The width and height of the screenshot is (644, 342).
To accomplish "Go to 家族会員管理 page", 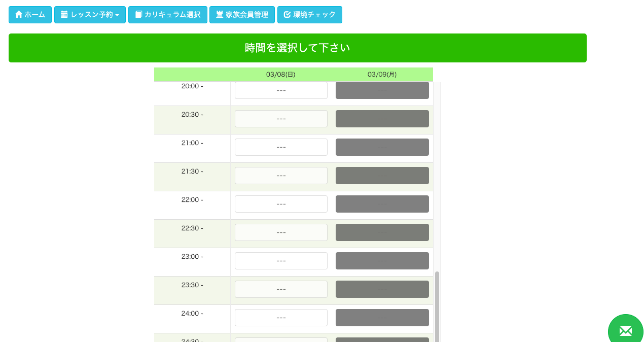I will click(242, 15).
